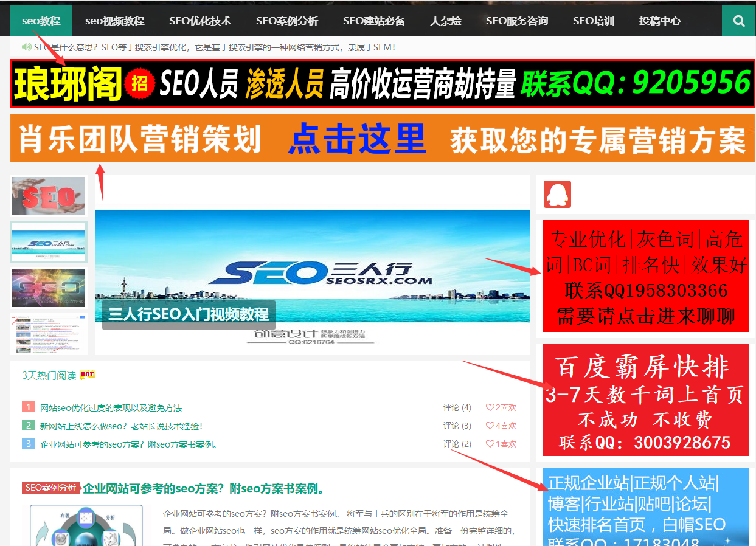The image size is (756, 546).
Task: Select the first SEO slideshow thumbnail
Action: coord(49,195)
